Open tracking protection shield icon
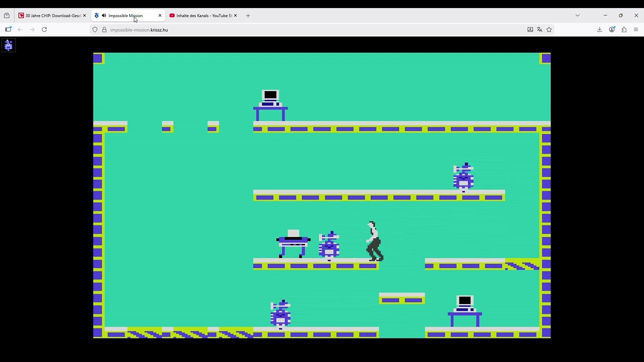This screenshot has height=362, width=644. [95, 30]
